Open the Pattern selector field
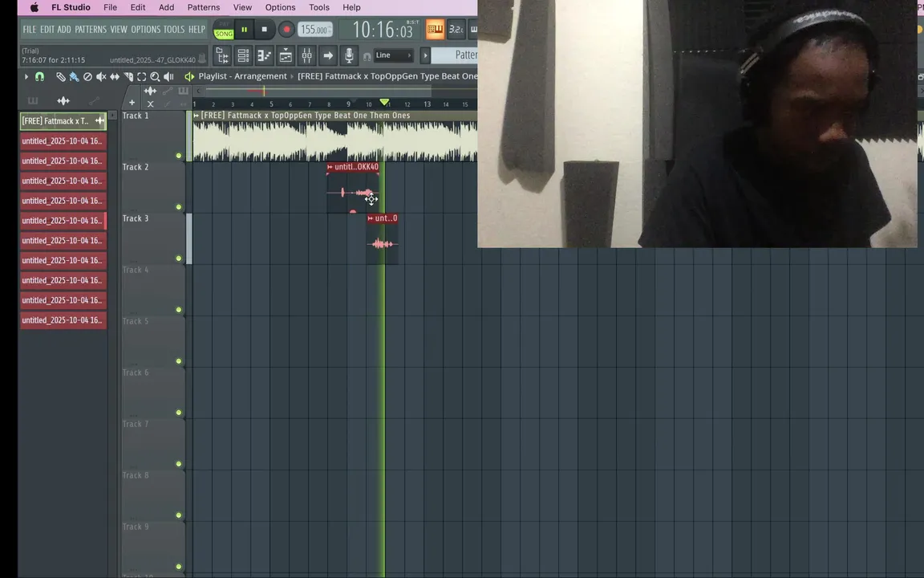Viewport: 924px width, 578px height. click(x=454, y=55)
